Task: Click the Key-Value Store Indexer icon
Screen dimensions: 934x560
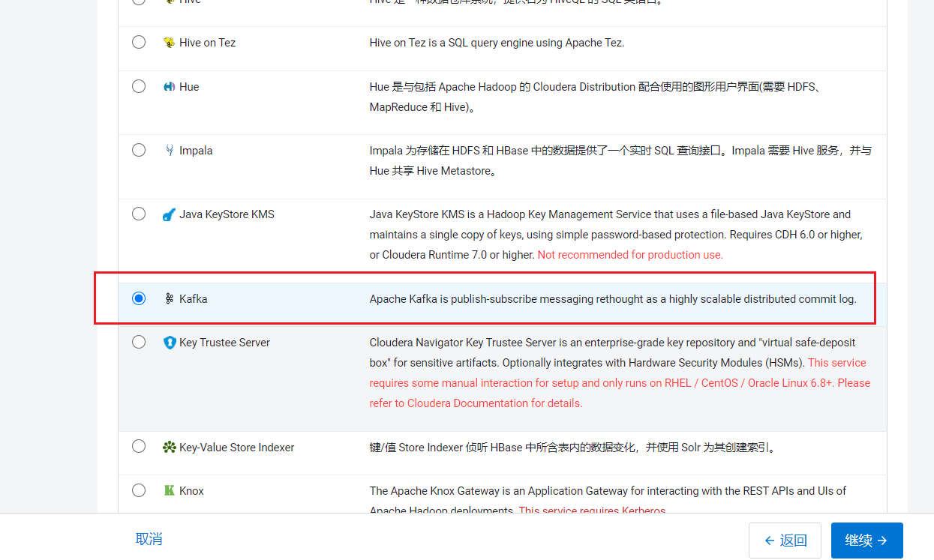Action: click(170, 447)
